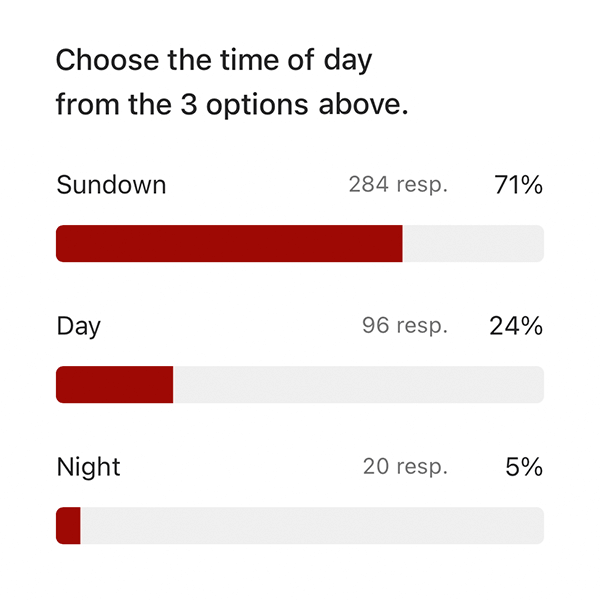Click the '96 resp.' response count

[x=405, y=326]
